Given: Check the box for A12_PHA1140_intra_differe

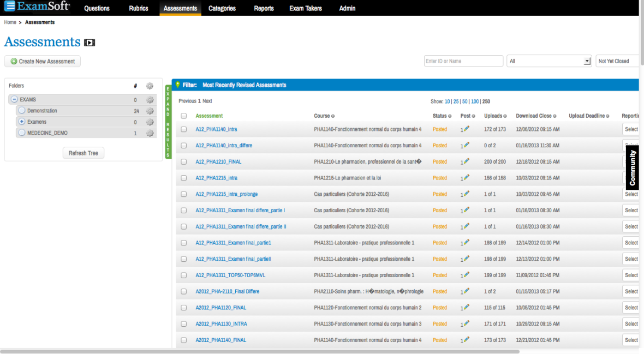Looking at the screenshot, I should coord(183,146).
